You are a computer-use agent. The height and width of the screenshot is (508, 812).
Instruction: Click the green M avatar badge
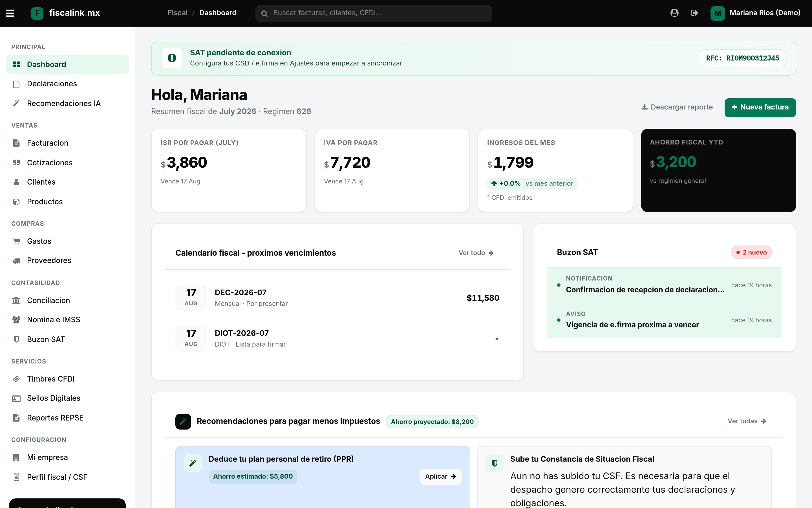point(717,13)
